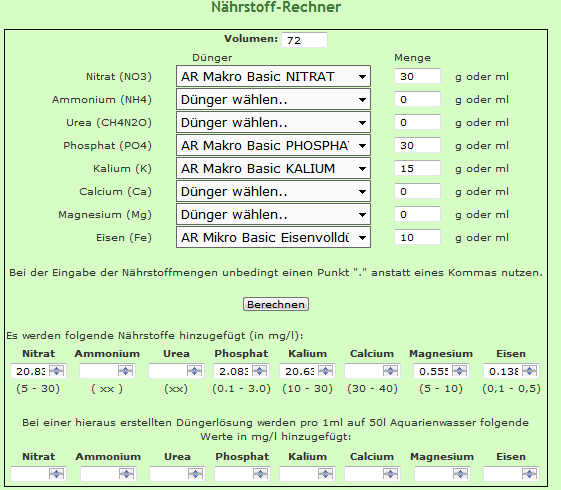561x490 pixels.
Task: Open the Eisen (Fe) fertilizer dropdown
Action: [273, 237]
